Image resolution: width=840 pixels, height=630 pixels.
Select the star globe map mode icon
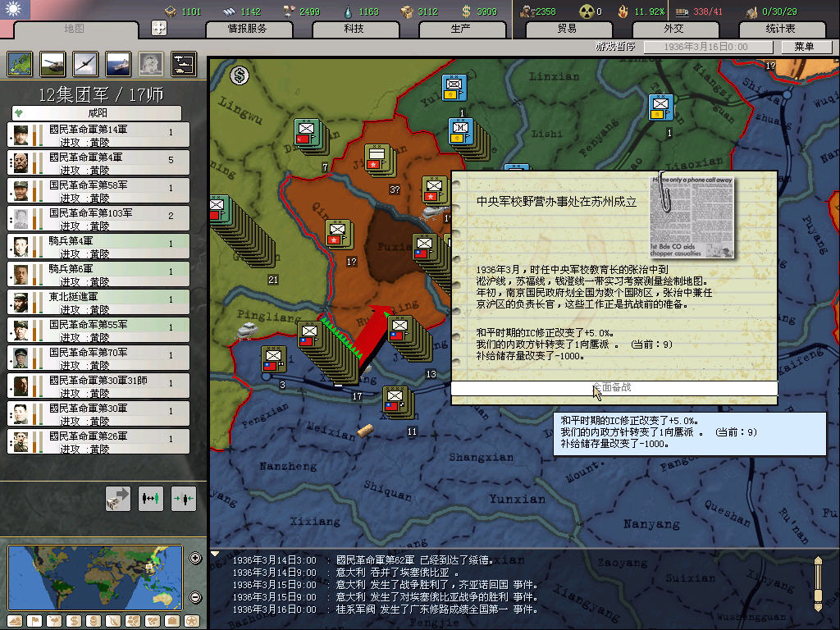(192, 621)
